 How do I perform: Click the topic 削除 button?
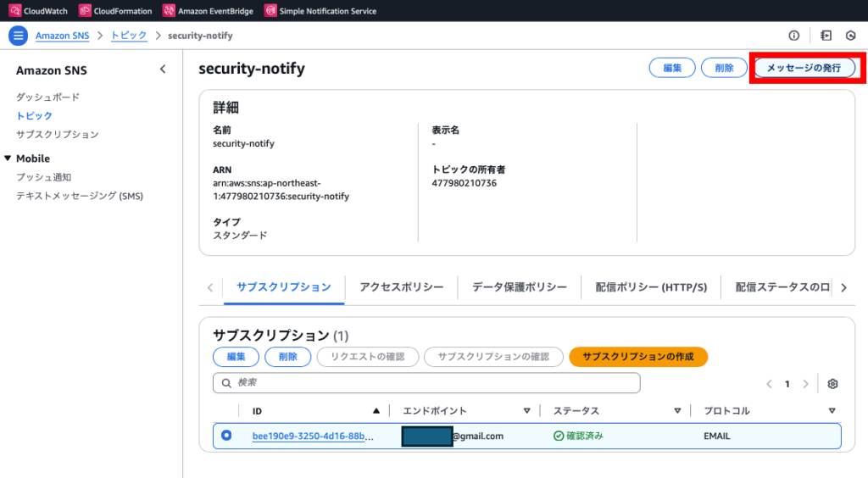[x=724, y=68]
